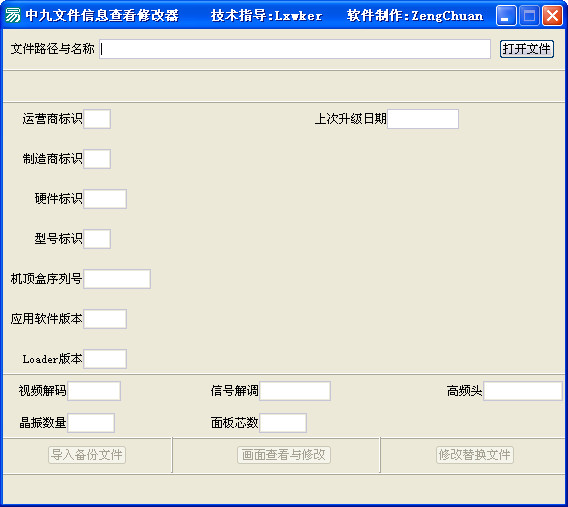
Task: Click the 视频解码 field
Action: (94, 391)
